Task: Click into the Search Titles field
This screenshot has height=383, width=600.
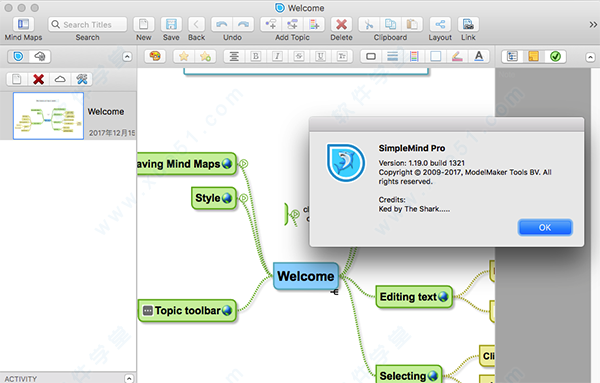Action: point(88,24)
